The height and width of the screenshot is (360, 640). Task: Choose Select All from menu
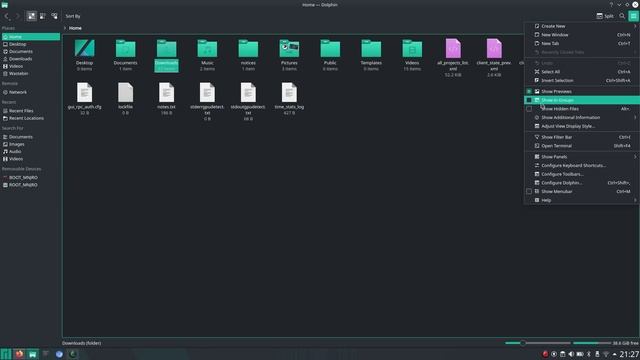(582, 72)
